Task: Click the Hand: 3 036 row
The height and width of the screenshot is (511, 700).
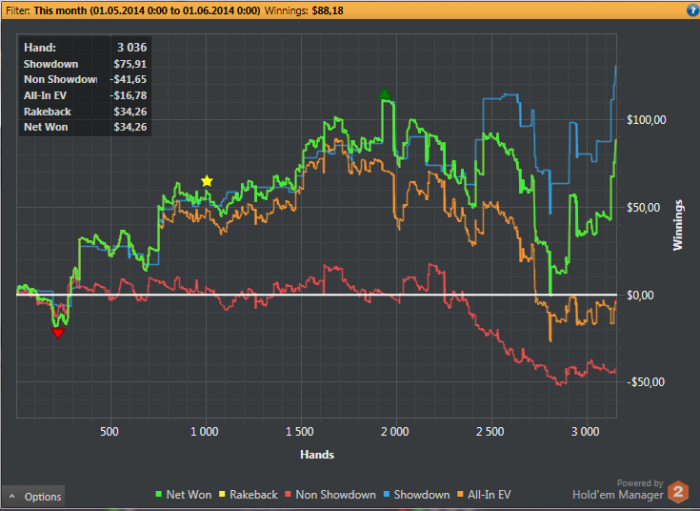Action: (x=85, y=48)
